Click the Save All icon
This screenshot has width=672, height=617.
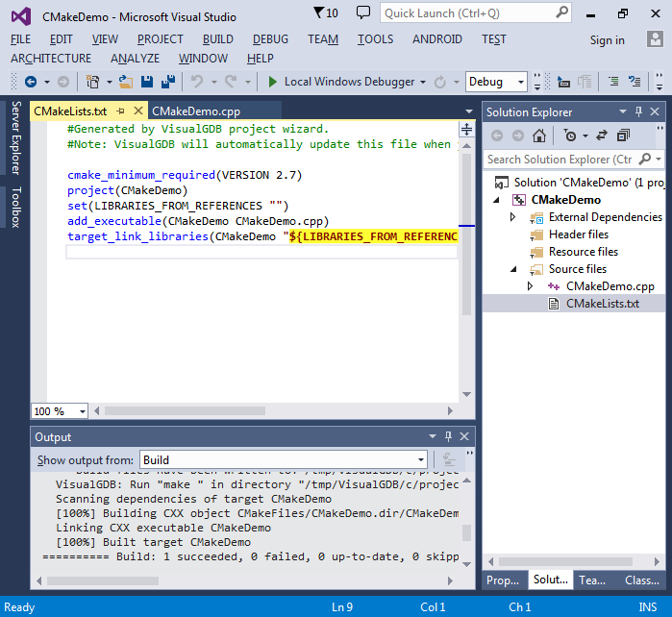[x=168, y=82]
